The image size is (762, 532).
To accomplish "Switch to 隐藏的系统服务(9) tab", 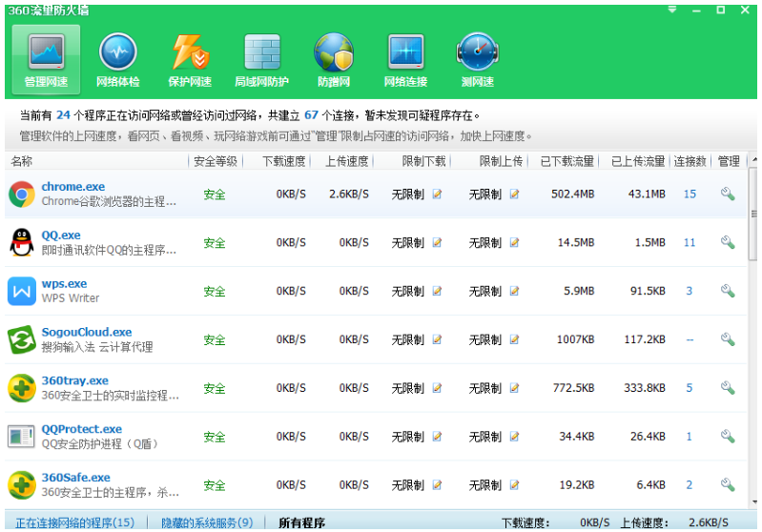I will coord(207,522).
